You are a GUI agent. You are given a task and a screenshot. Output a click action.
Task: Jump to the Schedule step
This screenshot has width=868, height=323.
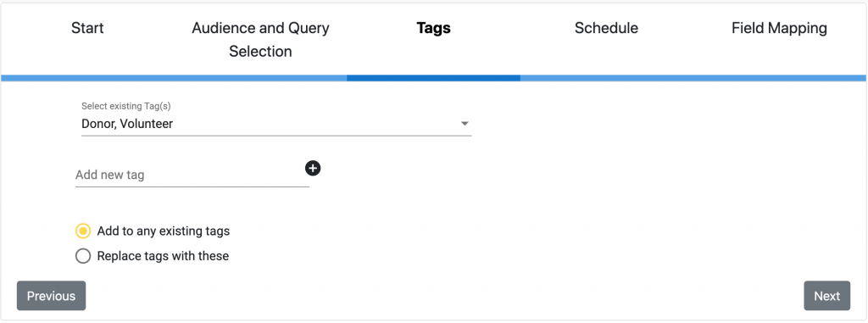[606, 28]
